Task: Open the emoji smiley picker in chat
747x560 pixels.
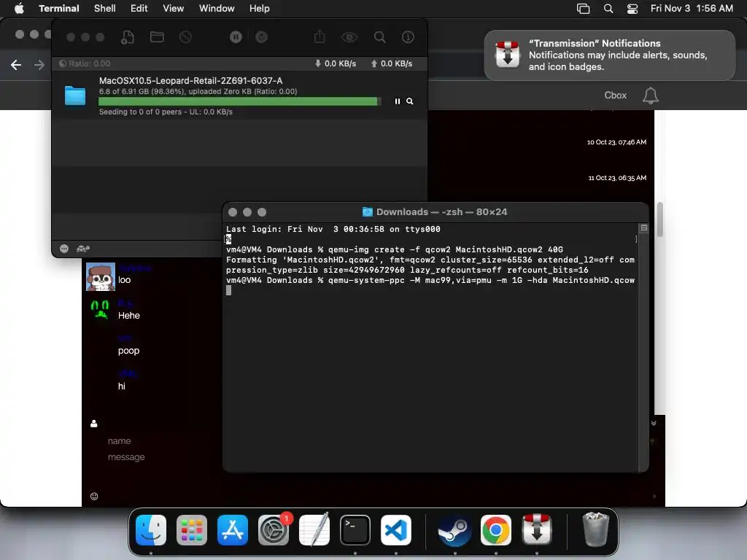Action: 94,496
